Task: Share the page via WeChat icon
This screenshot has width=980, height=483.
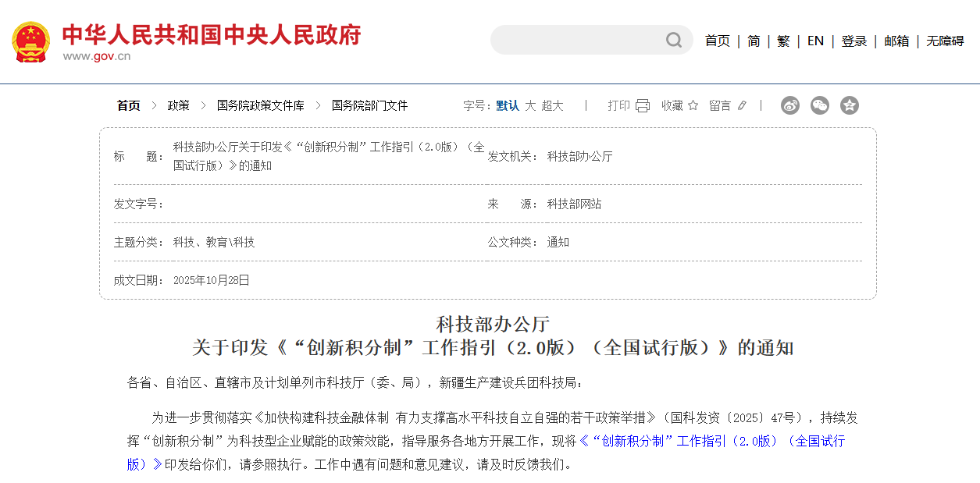Action: (x=820, y=105)
